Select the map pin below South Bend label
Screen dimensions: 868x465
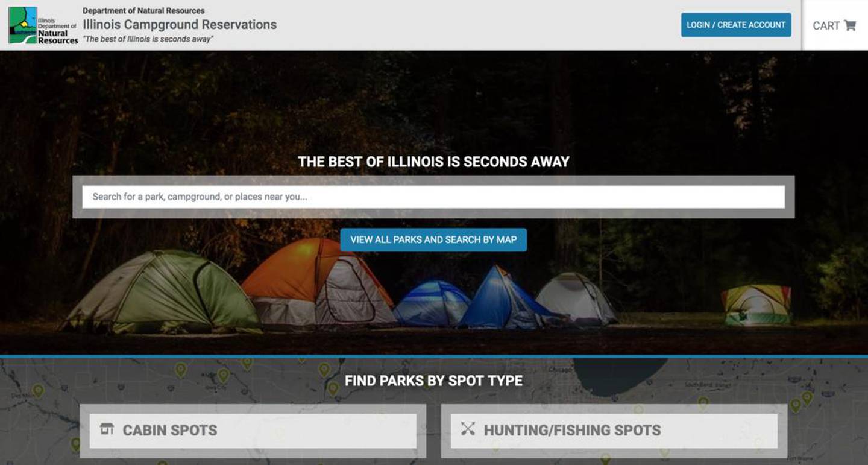[x=702, y=402]
